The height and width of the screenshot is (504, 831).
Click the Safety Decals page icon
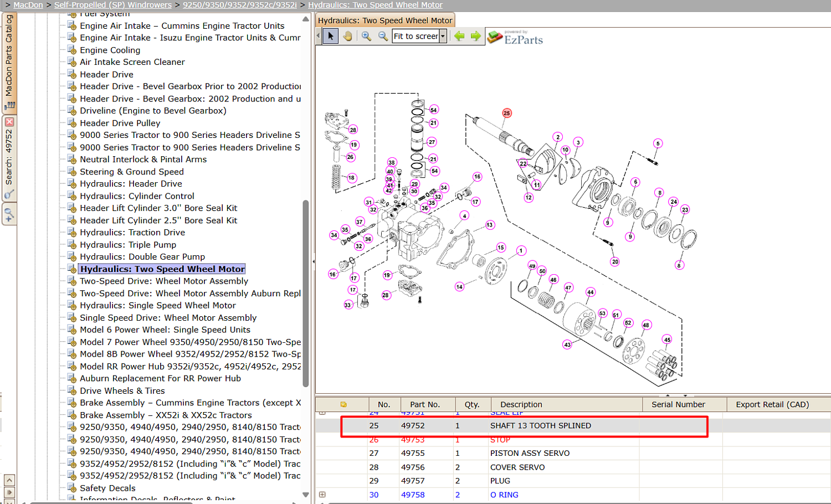pyautogui.click(x=71, y=487)
